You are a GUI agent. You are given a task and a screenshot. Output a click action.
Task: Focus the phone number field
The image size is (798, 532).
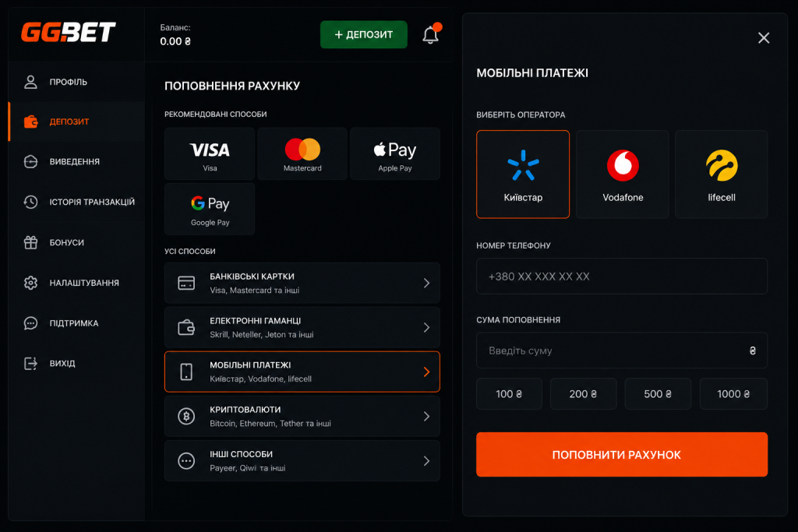pyautogui.click(x=622, y=277)
